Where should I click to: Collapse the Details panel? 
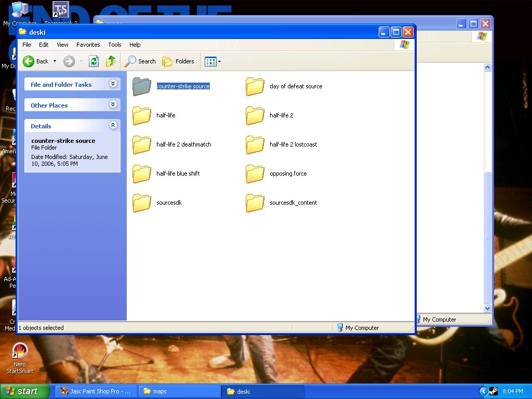pos(113,126)
